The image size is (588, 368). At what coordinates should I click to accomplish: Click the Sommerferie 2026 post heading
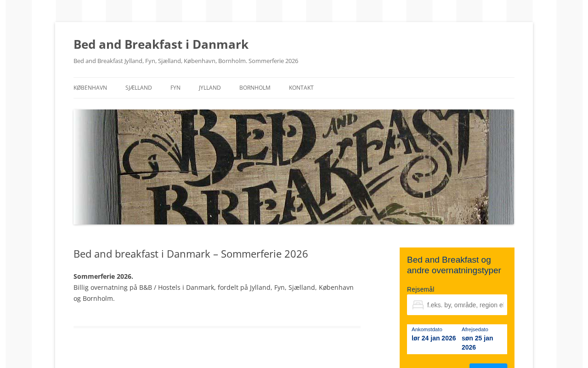pyautogui.click(x=191, y=254)
